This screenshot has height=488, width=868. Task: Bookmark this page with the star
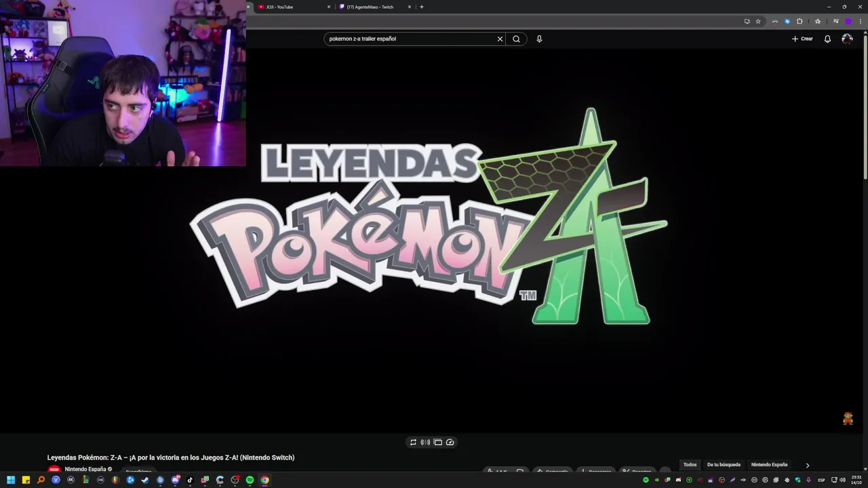pos(758,21)
